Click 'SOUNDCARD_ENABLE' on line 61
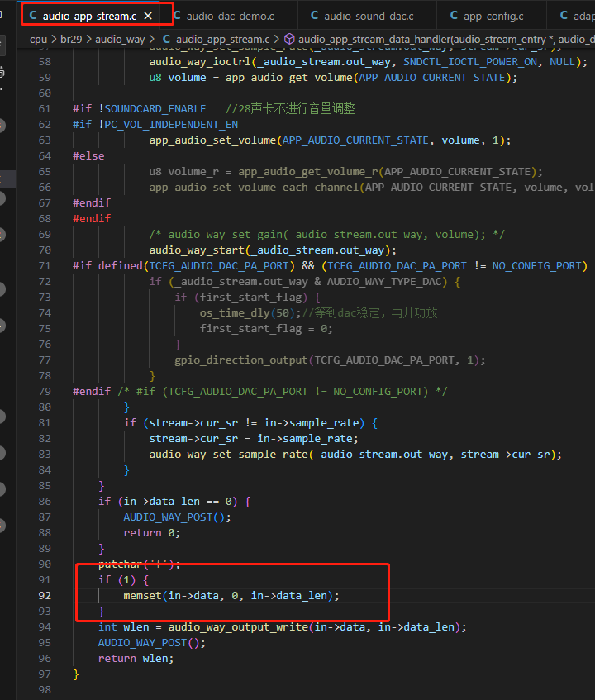Image resolution: width=595 pixels, height=700 pixels. tap(155, 109)
